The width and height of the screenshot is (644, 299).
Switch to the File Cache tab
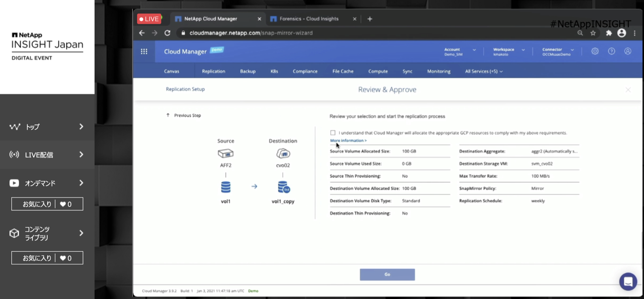343,71
